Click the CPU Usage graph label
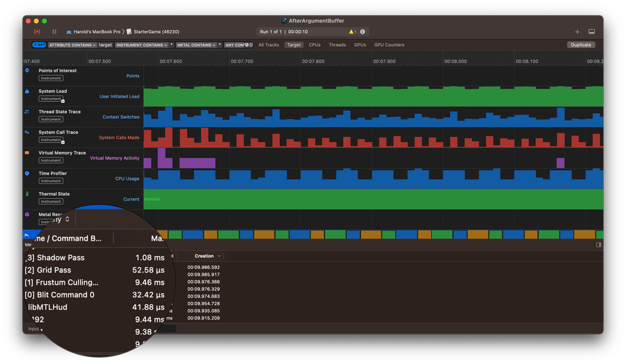 pos(127,179)
